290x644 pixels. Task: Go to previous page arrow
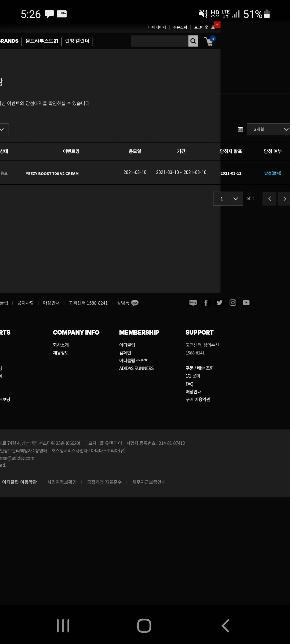coord(269,199)
